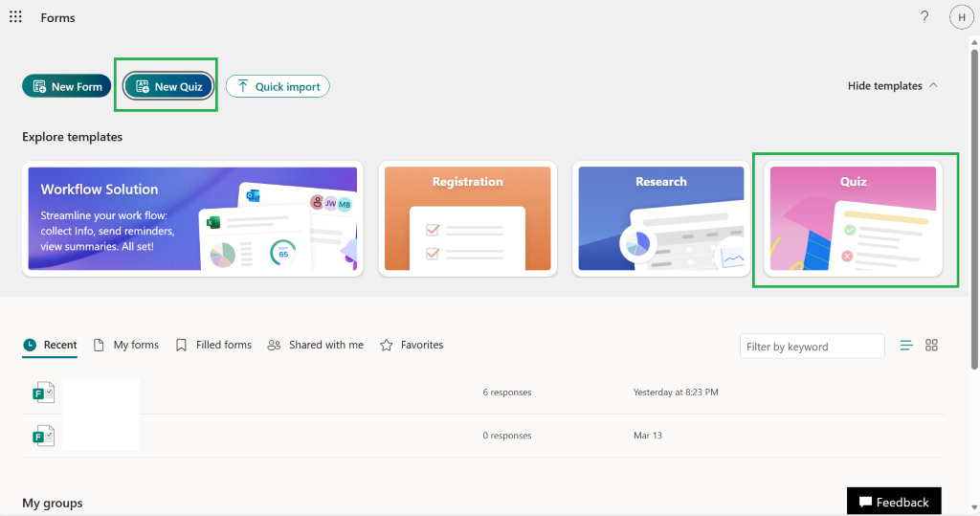Open the app launcher waffle icon
This screenshot has width=980, height=516.
coord(15,17)
